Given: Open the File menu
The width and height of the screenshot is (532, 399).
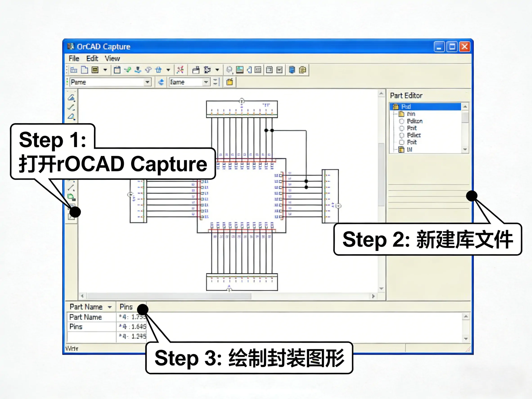Looking at the screenshot, I should 74,59.
